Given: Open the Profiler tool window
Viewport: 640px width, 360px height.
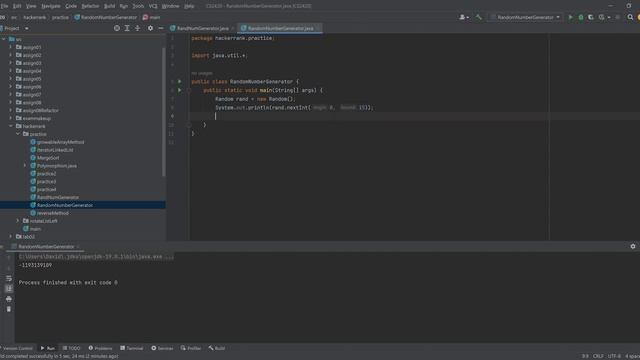Looking at the screenshot, I should pyautogui.click(x=191, y=348).
